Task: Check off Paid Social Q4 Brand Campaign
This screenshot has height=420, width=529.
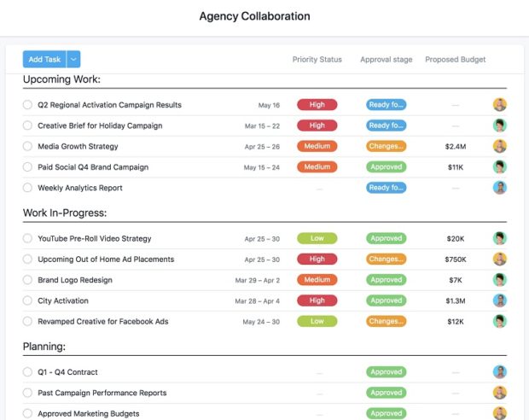Action: coord(27,166)
